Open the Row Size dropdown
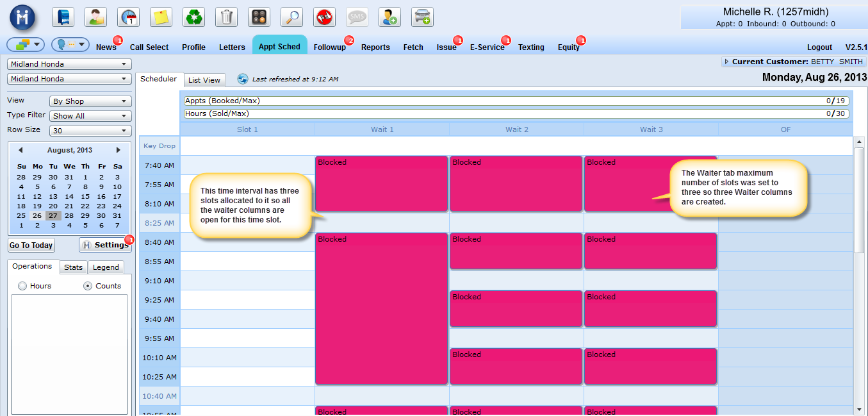 click(x=90, y=131)
